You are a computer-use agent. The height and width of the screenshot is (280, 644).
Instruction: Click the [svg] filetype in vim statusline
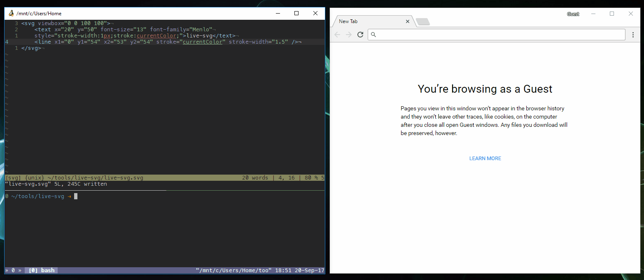pos(13,178)
